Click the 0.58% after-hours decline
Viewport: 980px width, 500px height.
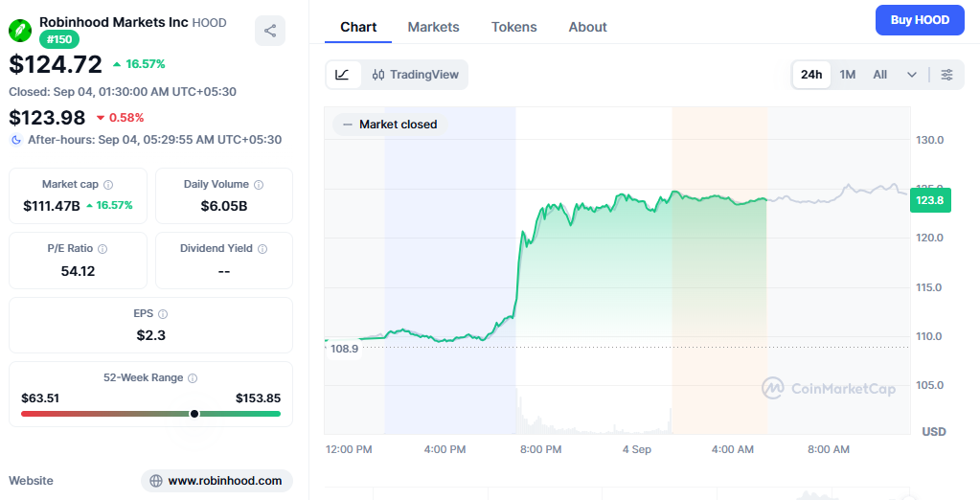(120, 118)
